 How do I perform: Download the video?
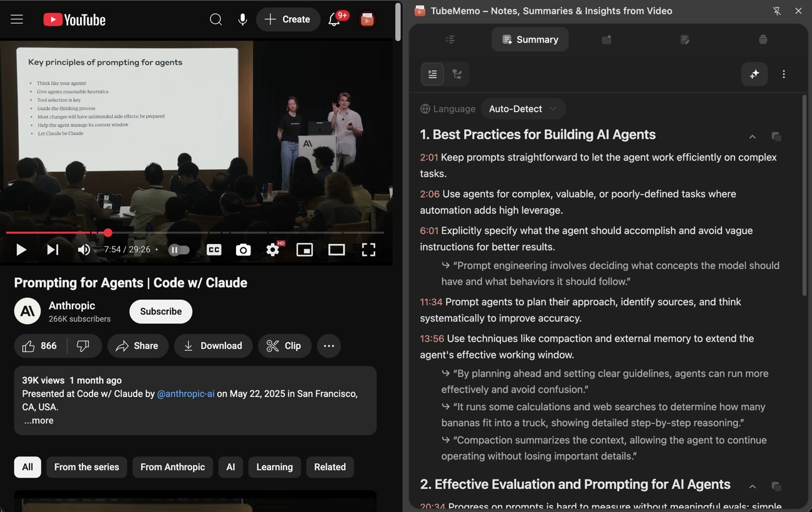click(213, 346)
